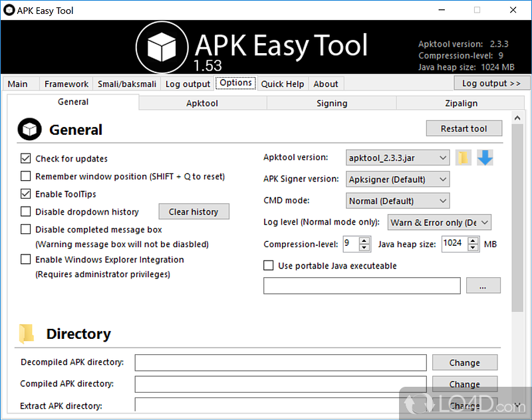This screenshot has width=532, height=420.
Task: Click the blue download arrow icon
Action: pos(485,158)
